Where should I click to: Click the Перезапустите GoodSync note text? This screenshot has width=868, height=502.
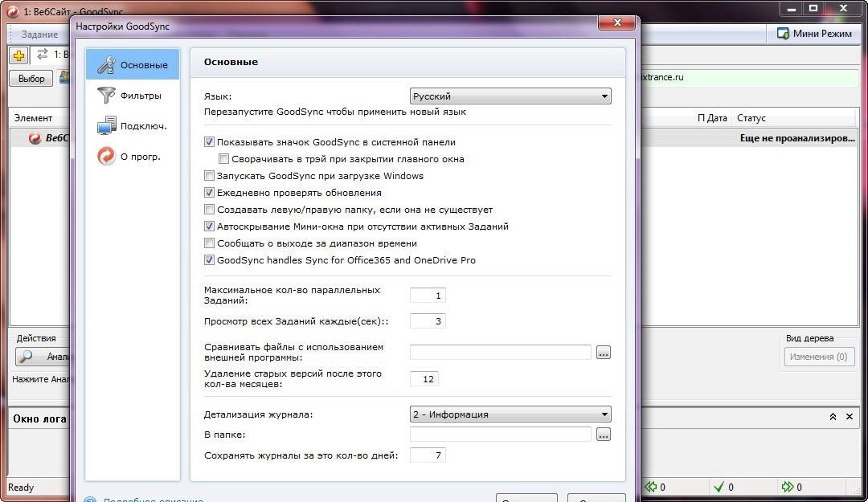click(x=335, y=112)
